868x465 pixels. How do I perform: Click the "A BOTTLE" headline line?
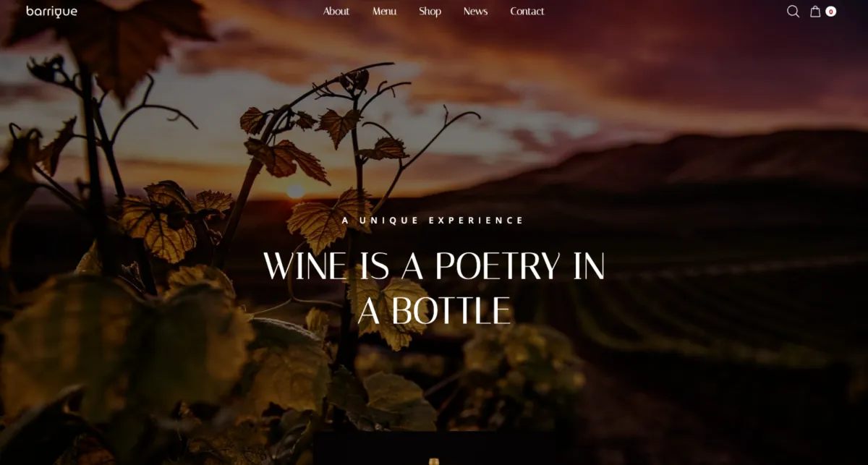pyautogui.click(x=434, y=311)
